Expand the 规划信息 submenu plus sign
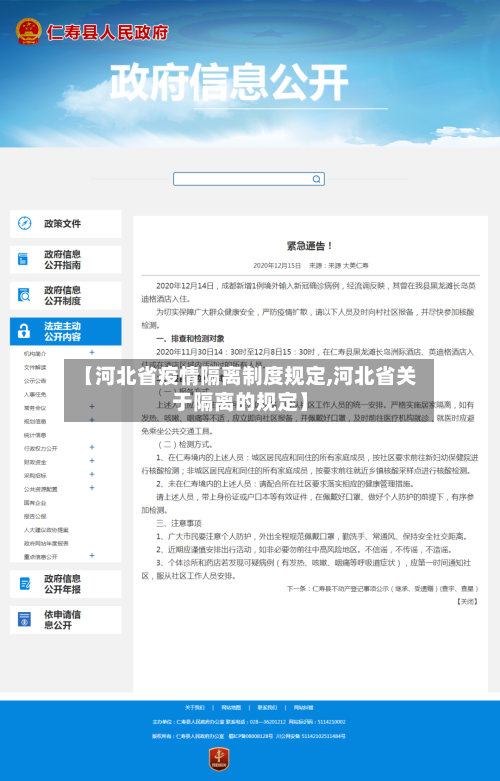This screenshot has width=500, height=781. [92, 420]
